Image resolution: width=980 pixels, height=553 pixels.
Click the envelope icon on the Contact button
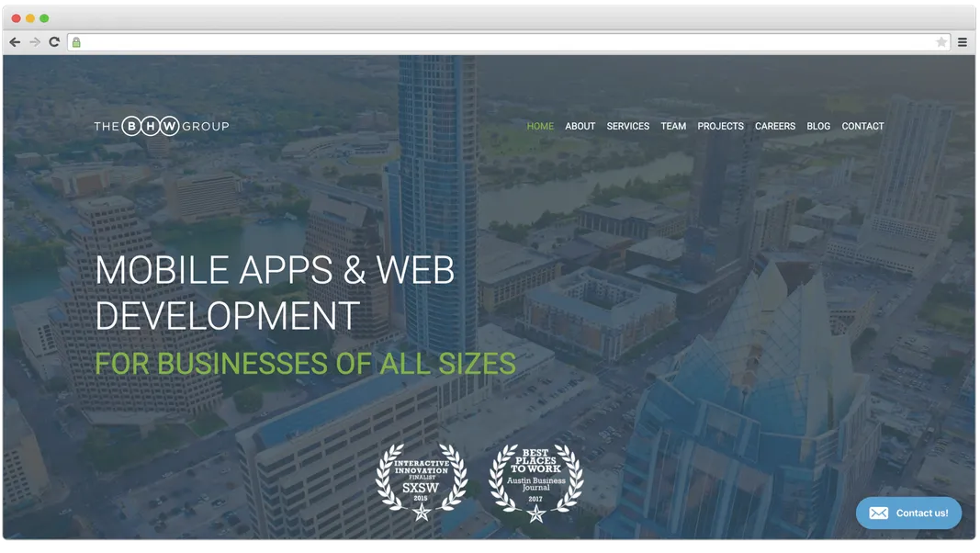(879, 513)
